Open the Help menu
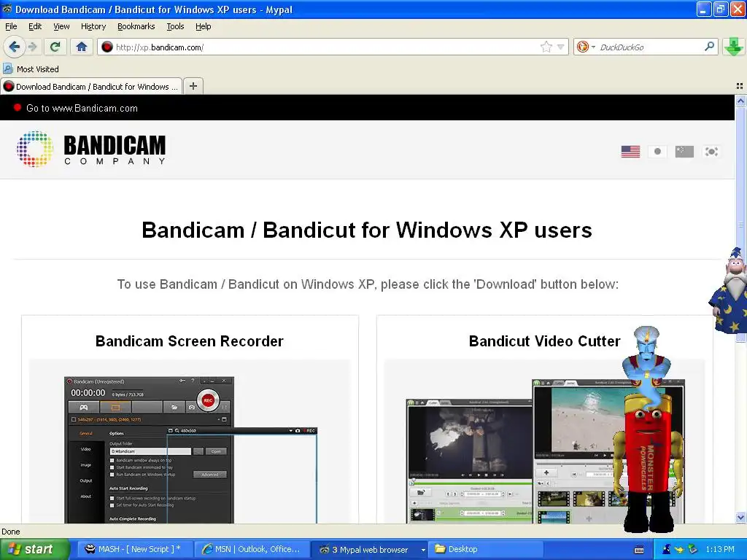The image size is (747, 560). (204, 27)
